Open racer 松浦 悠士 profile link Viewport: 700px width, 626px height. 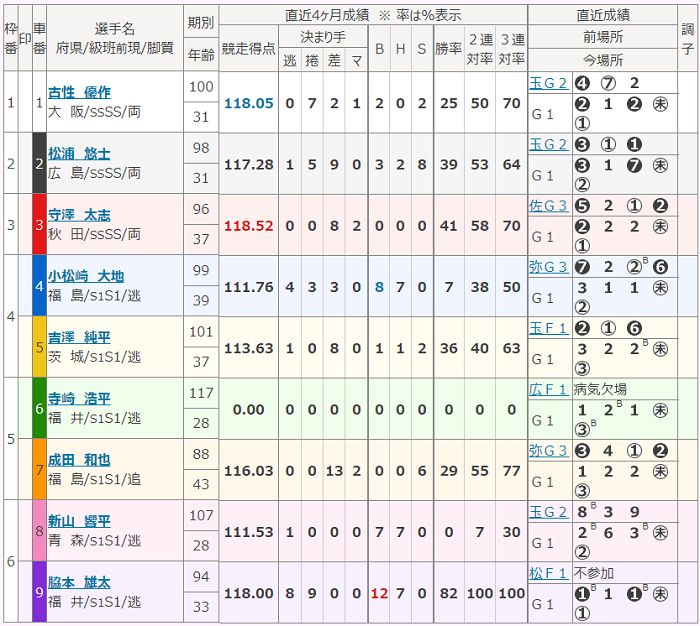coord(79,154)
